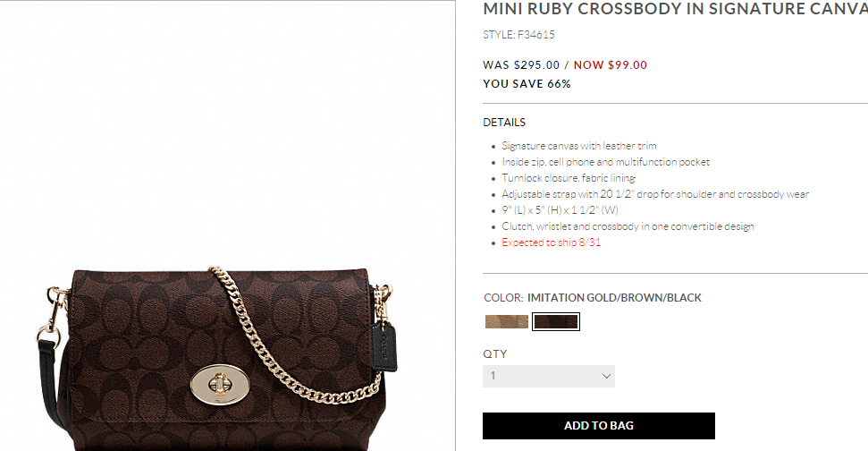Click the DETAILS section heading
Screen dimensions: 868x451
[x=504, y=122]
